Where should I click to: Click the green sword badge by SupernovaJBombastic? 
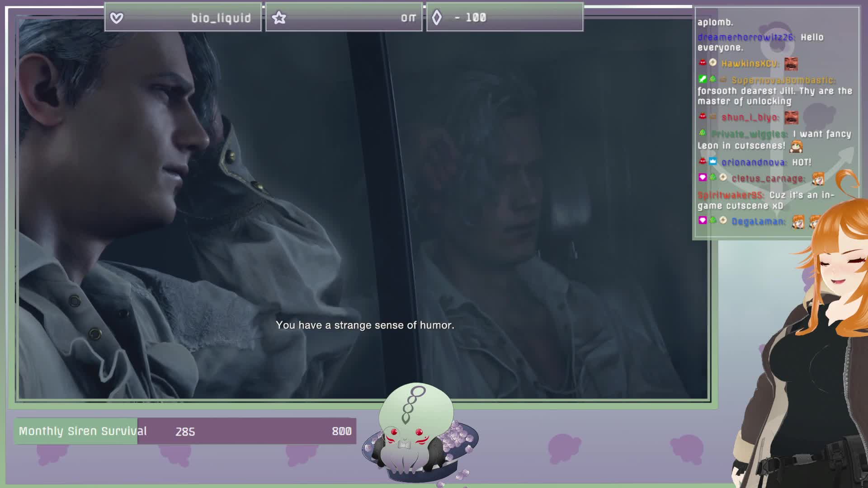tap(703, 79)
